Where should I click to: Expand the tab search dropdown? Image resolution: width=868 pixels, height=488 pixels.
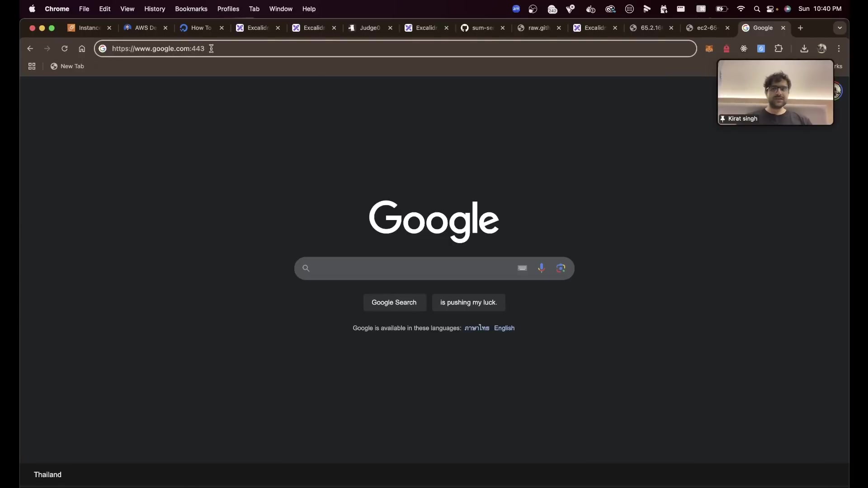point(840,28)
